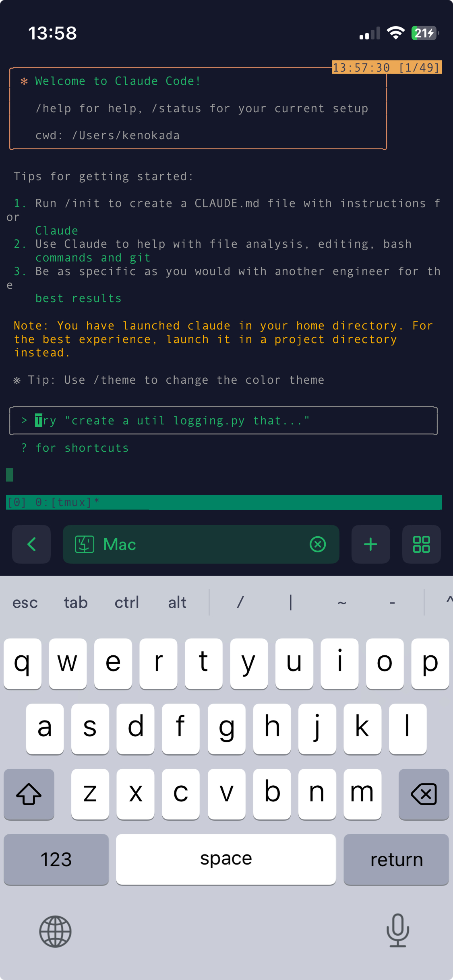Insert pipe character from accessory bar

(x=291, y=603)
